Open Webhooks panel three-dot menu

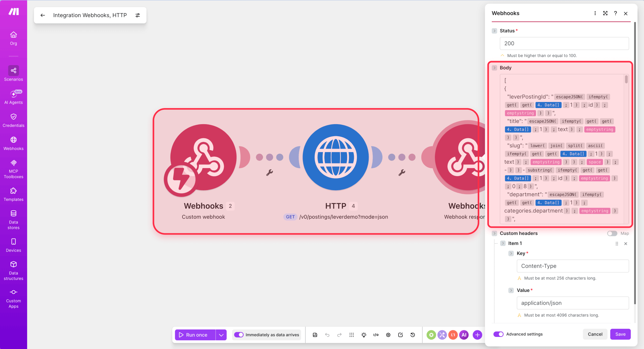click(x=595, y=13)
